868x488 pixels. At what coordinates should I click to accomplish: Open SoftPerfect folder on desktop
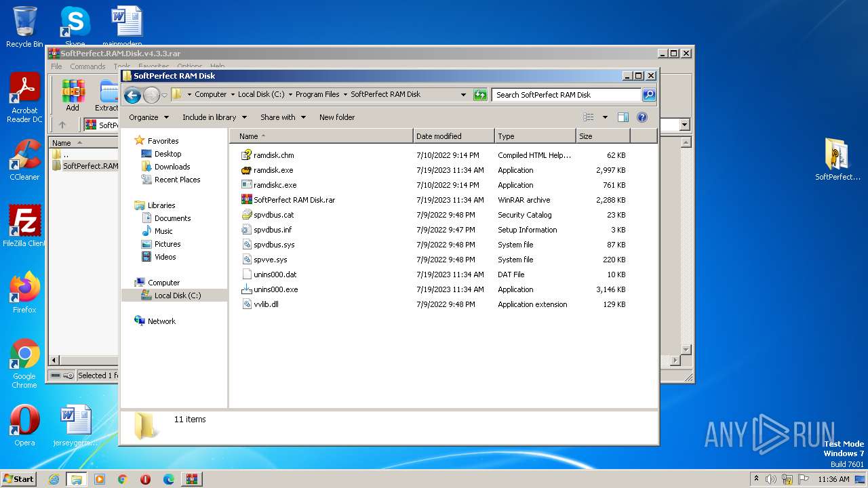coord(837,159)
